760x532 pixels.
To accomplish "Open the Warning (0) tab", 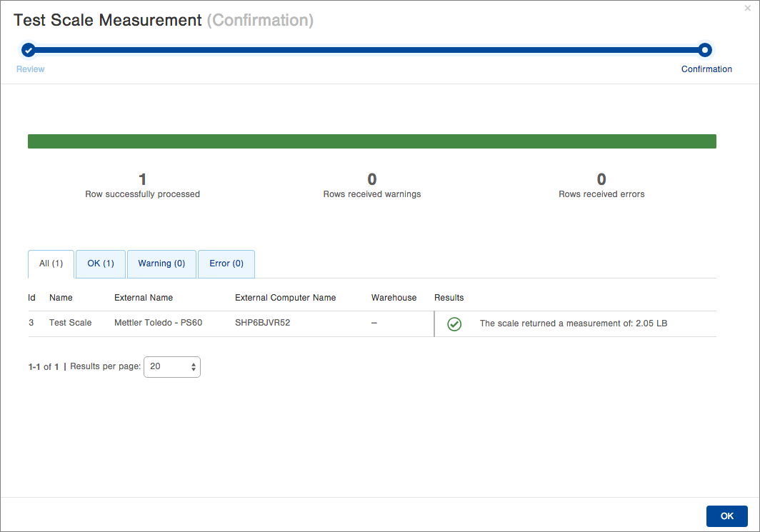I will click(x=161, y=264).
